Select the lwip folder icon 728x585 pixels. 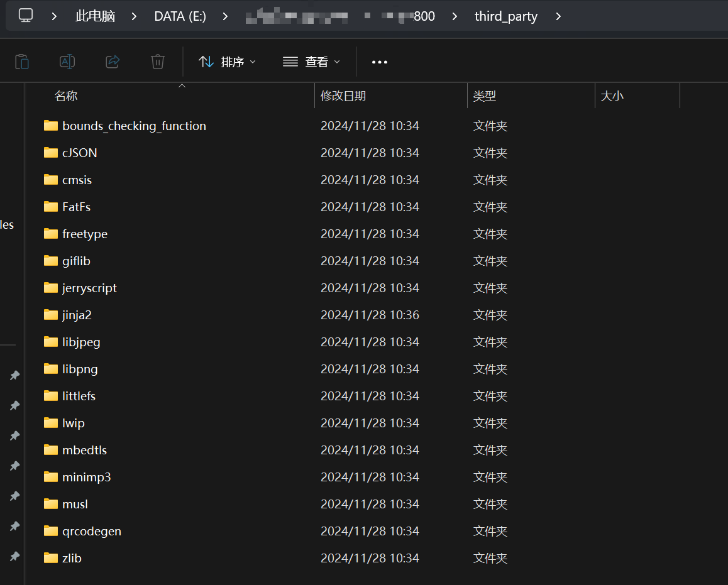coord(50,423)
